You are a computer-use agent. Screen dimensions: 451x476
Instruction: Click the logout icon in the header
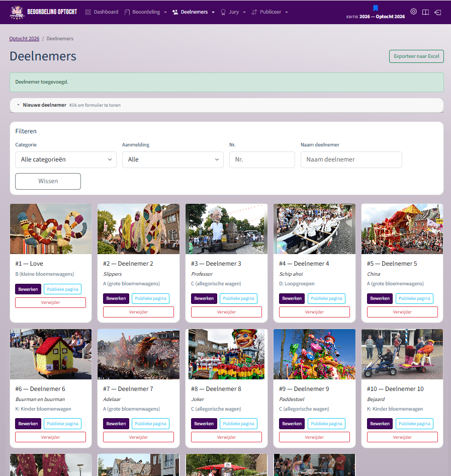(437, 12)
